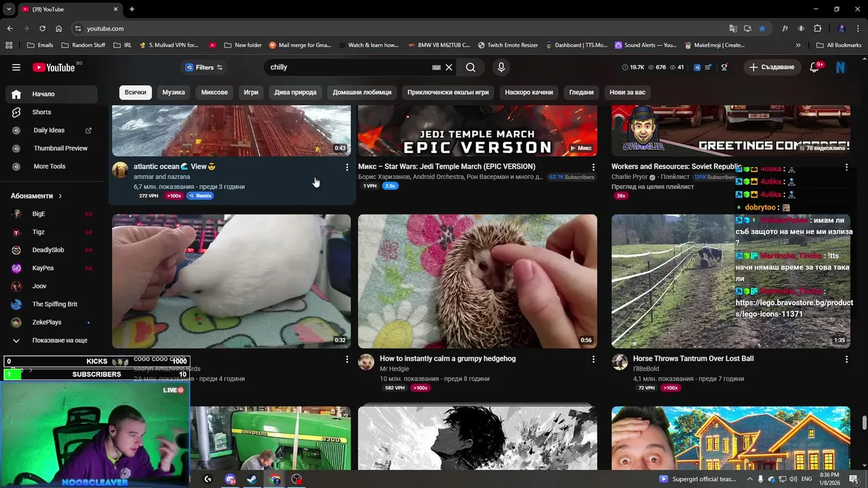Click the YouTube logo
The height and width of the screenshot is (488, 868).
pos(54,67)
